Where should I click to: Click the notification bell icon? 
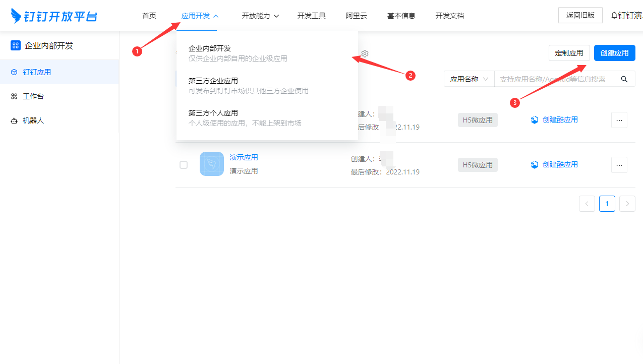(614, 16)
